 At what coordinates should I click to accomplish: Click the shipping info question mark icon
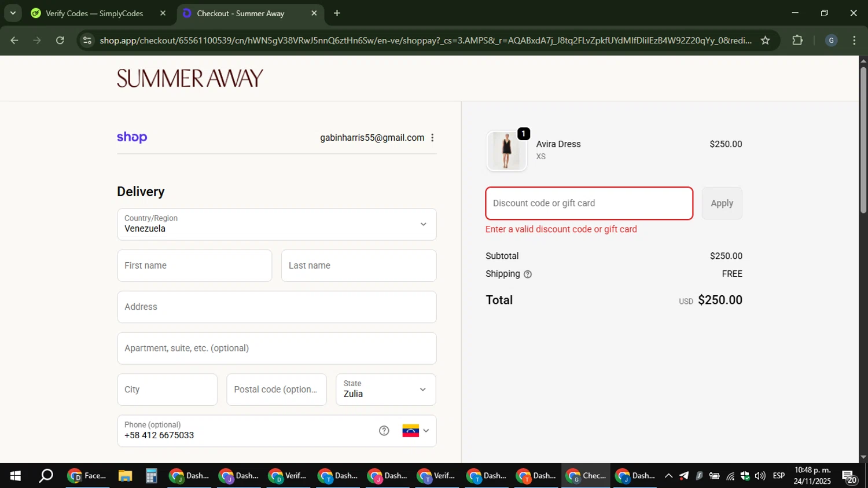(x=528, y=274)
